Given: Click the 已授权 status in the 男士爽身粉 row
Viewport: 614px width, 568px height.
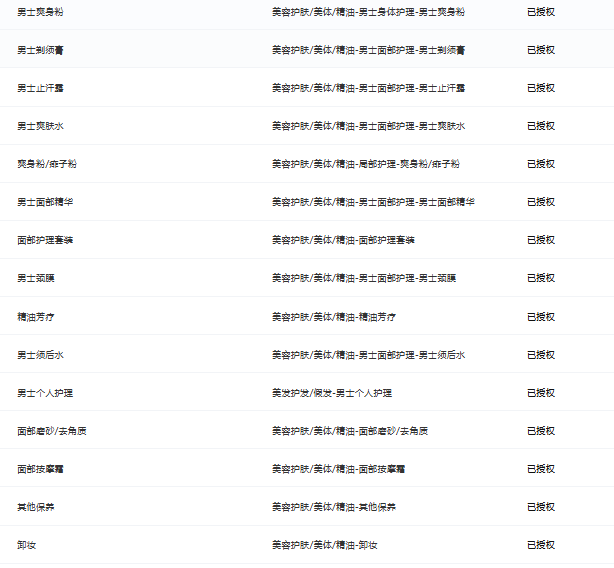Looking at the screenshot, I should point(541,12).
